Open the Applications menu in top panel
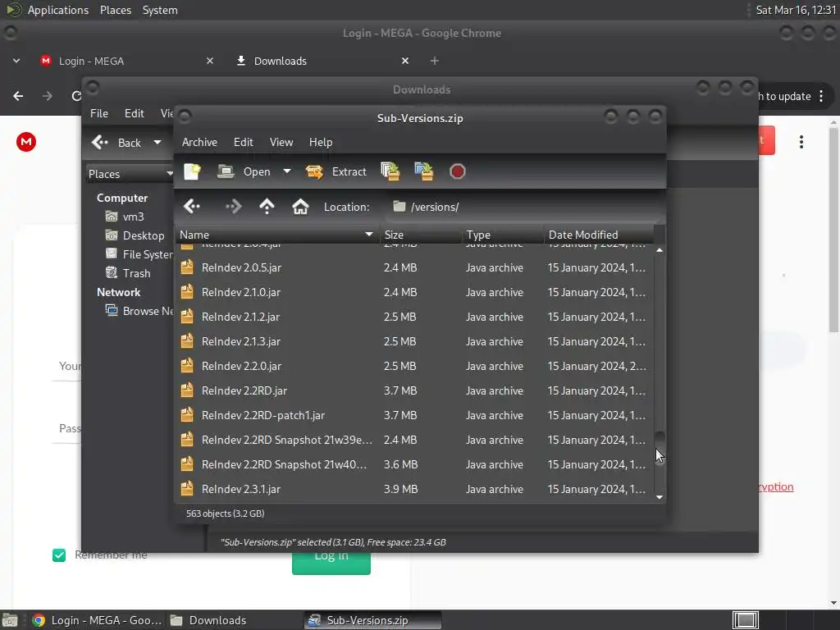The image size is (840, 630). coord(58,10)
